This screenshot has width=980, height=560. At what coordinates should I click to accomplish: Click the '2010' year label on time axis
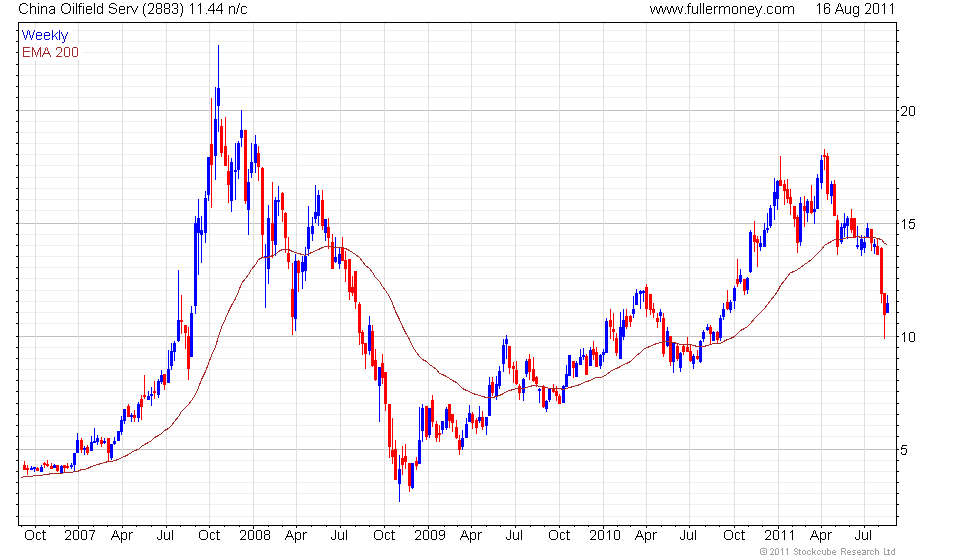tap(604, 536)
